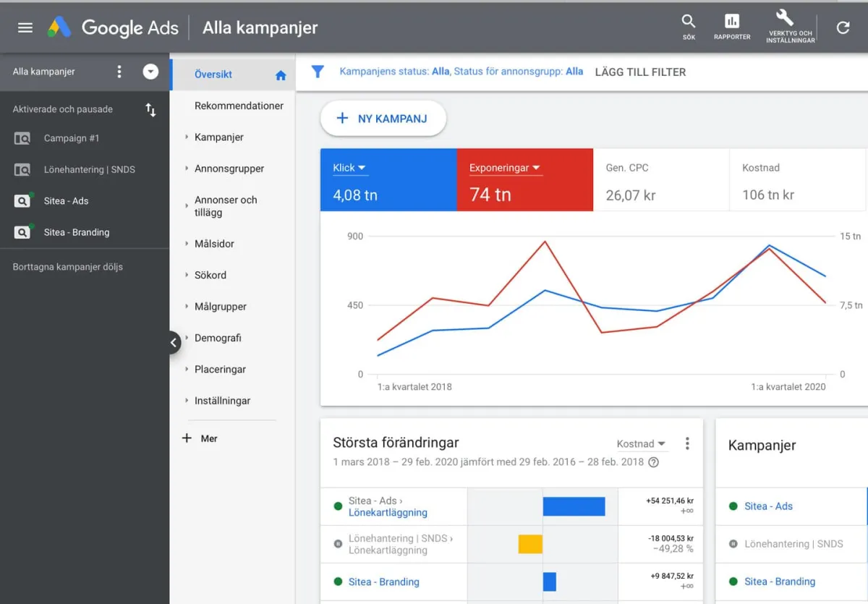Open three-dot menu beside Alla kampanjer
The image size is (868, 604).
[119, 72]
